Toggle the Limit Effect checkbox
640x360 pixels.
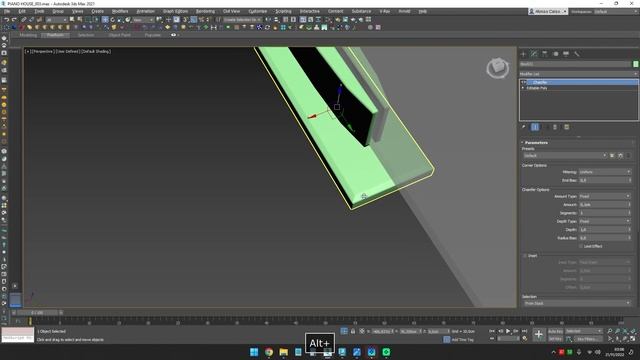[581, 246]
